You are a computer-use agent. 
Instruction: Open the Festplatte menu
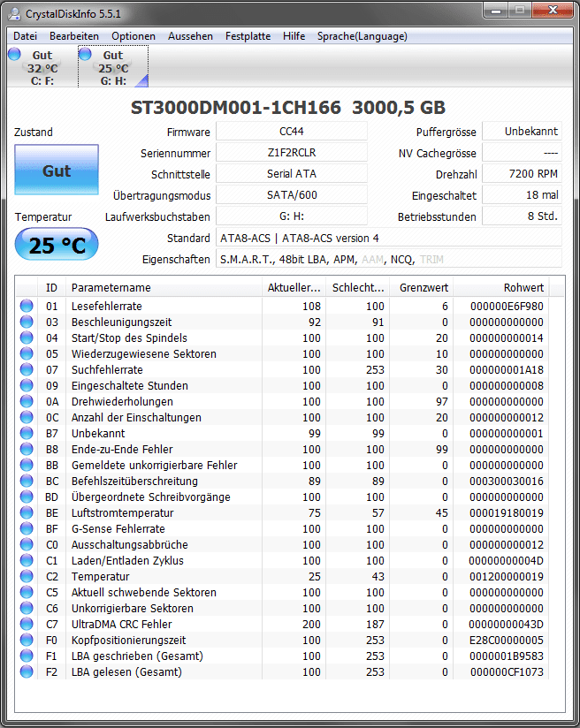[248, 36]
